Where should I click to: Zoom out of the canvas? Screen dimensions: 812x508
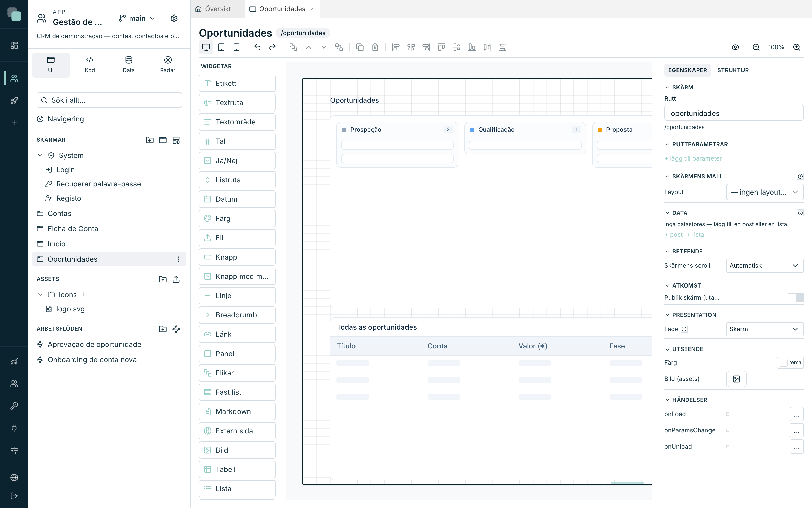[756, 47]
